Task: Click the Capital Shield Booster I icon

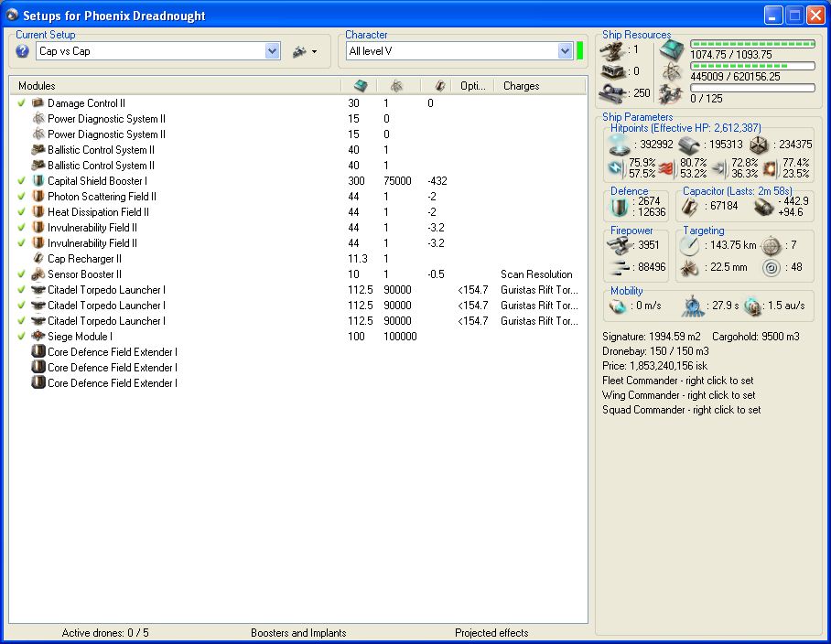Action: (x=38, y=180)
